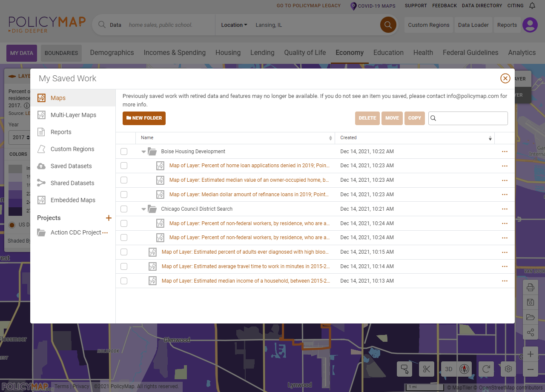The image size is (545, 392).
Task: Click the Data Loader button
Action: coord(473,25)
